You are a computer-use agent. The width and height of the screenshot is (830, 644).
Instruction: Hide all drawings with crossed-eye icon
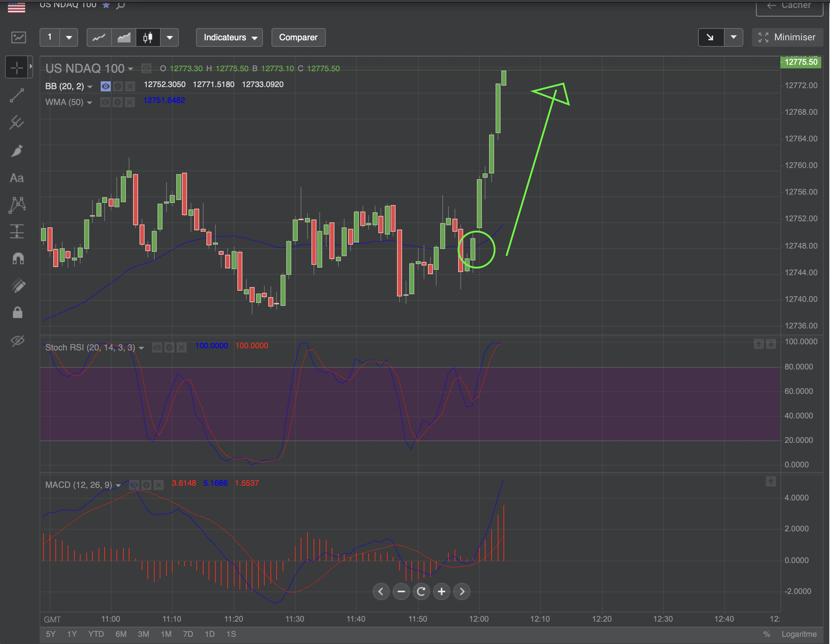(18, 340)
